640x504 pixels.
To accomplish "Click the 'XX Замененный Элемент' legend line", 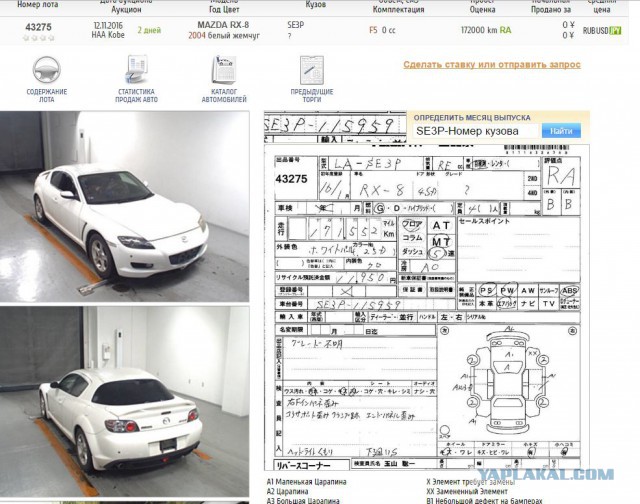I will pyautogui.click(x=467, y=491).
